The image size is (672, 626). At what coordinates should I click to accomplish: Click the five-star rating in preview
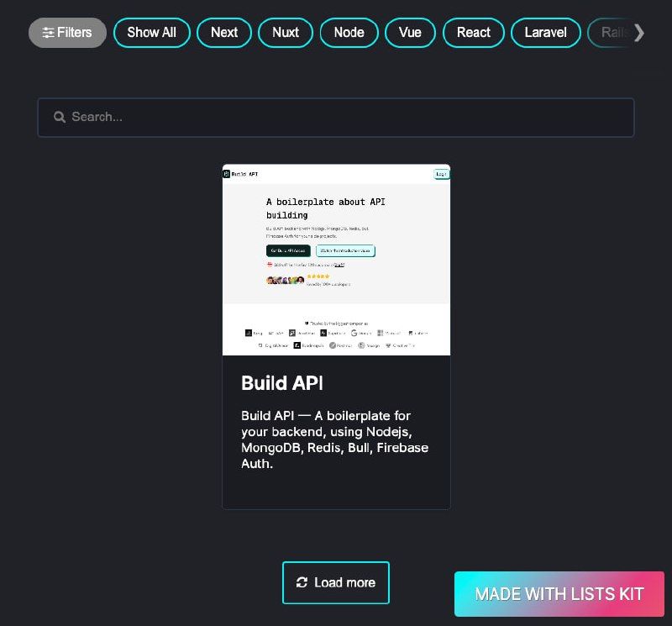318,276
